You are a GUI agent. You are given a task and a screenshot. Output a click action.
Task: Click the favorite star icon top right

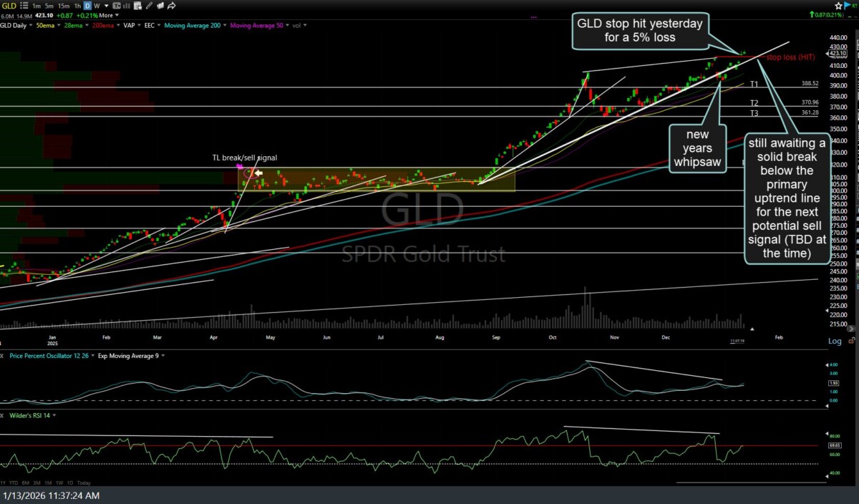pos(838,5)
